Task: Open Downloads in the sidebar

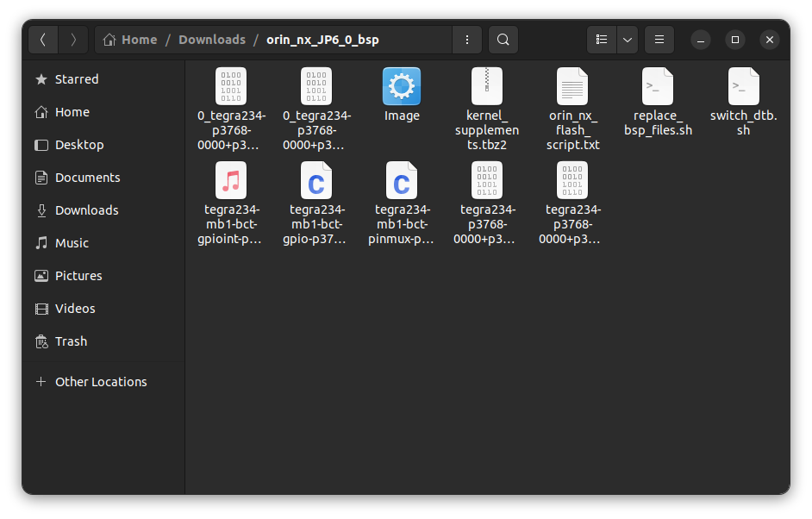Action: tap(103, 210)
